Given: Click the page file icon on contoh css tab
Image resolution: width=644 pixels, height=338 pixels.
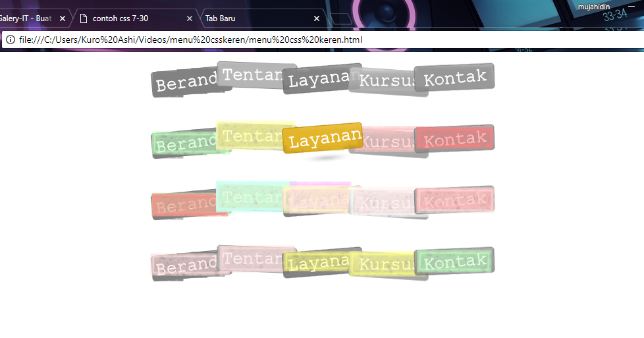Looking at the screenshot, I should (84, 18).
